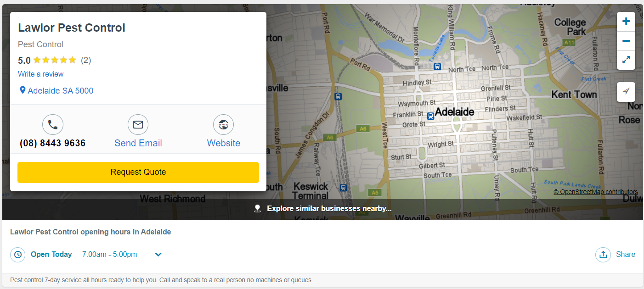Image resolution: width=644 pixels, height=289 pixels.
Task: Click the Share label
Action: point(626,255)
